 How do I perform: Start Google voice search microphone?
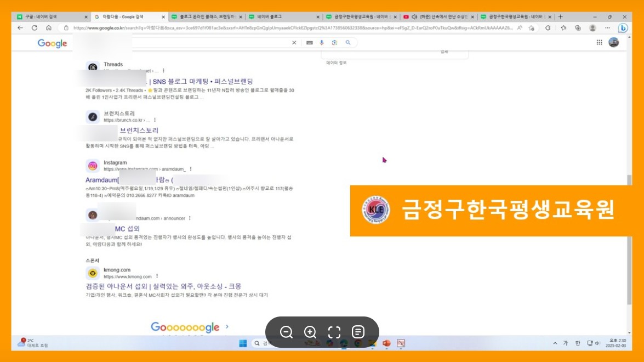pyautogui.click(x=322, y=43)
